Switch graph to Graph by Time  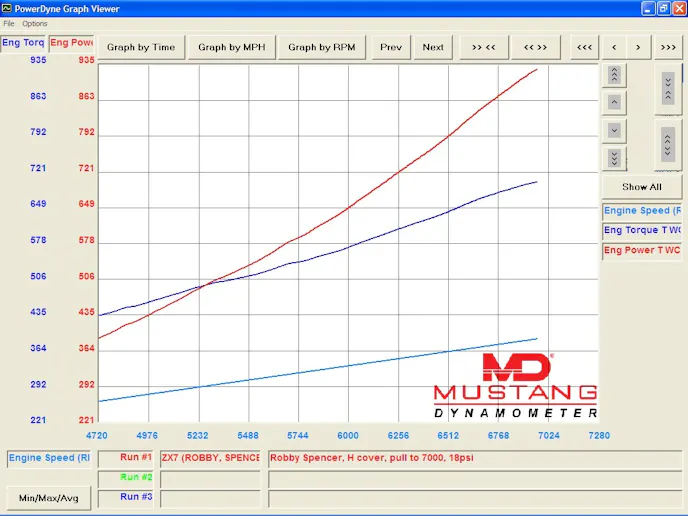pos(141,47)
